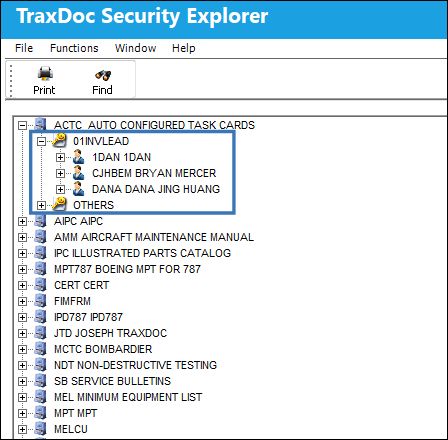Click the toolbar grip handle dots
This screenshot has width=448, height=440.
11,81
